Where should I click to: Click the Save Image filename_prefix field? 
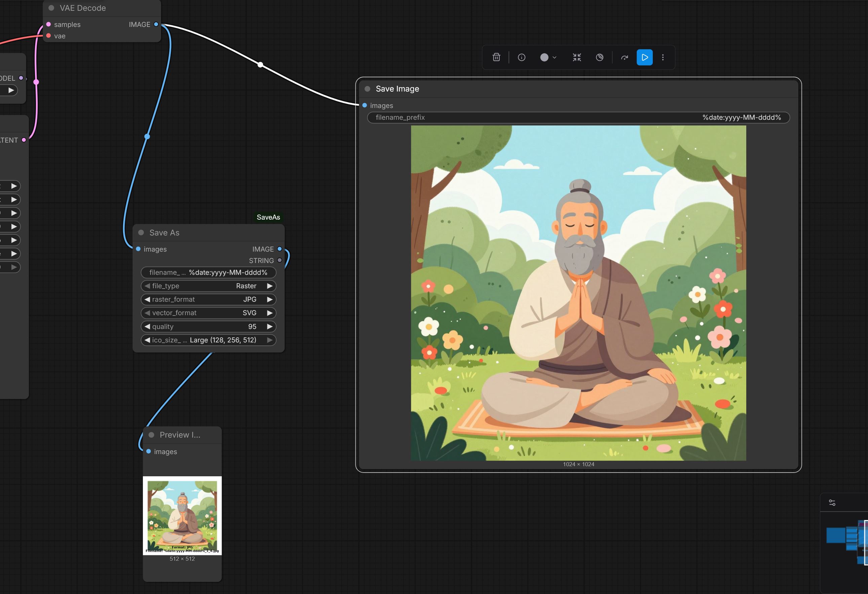[578, 117]
